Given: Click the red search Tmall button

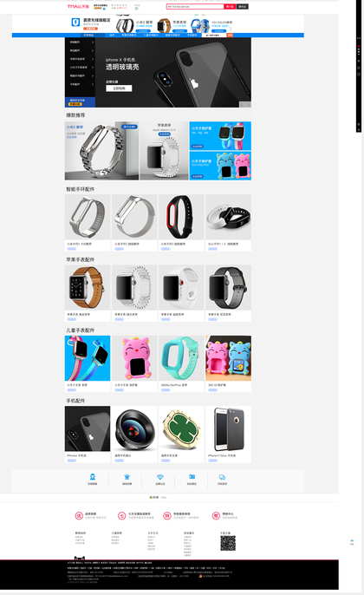Looking at the screenshot, I should 230,6.
